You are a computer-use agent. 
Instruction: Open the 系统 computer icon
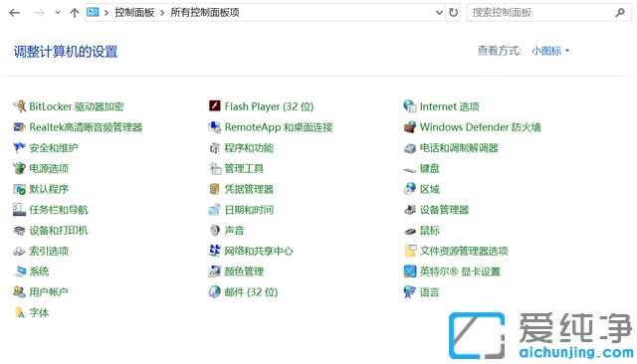(19, 272)
